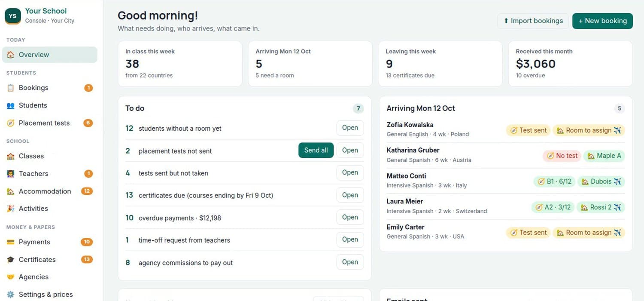This screenshot has width=644, height=301.
Task: Open the certificates due item
Action: click(x=350, y=195)
